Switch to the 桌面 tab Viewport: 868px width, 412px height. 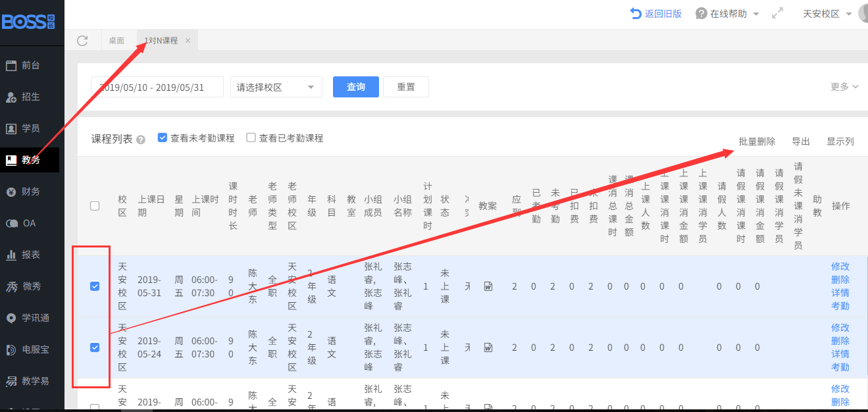pos(116,41)
